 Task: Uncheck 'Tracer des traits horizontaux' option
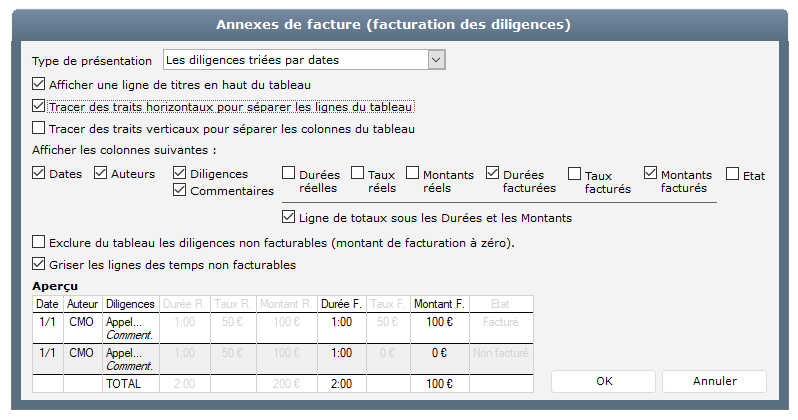click(x=39, y=106)
